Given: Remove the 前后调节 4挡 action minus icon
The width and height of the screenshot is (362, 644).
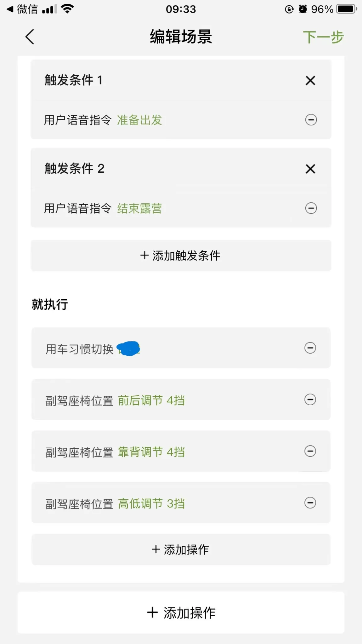Looking at the screenshot, I should coord(310,400).
